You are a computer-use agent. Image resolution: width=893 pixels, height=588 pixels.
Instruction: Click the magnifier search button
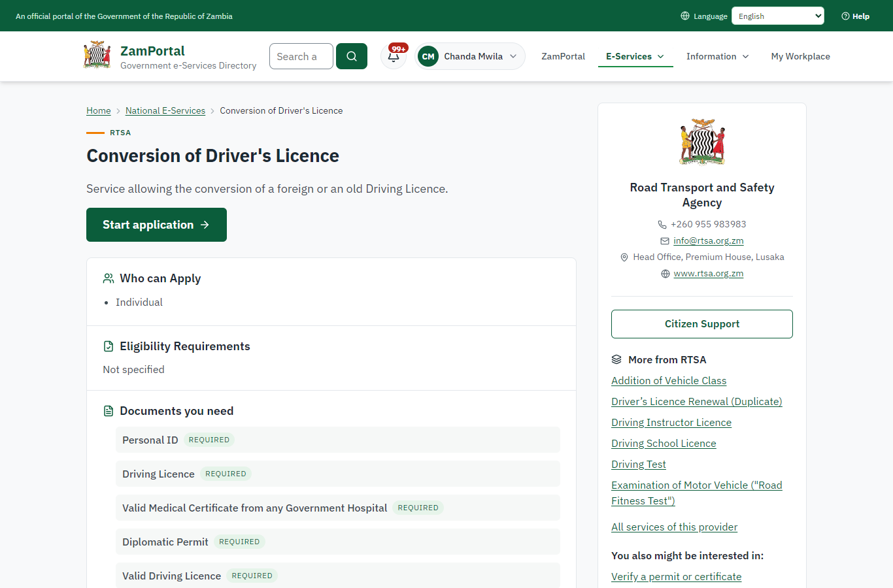[352, 56]
